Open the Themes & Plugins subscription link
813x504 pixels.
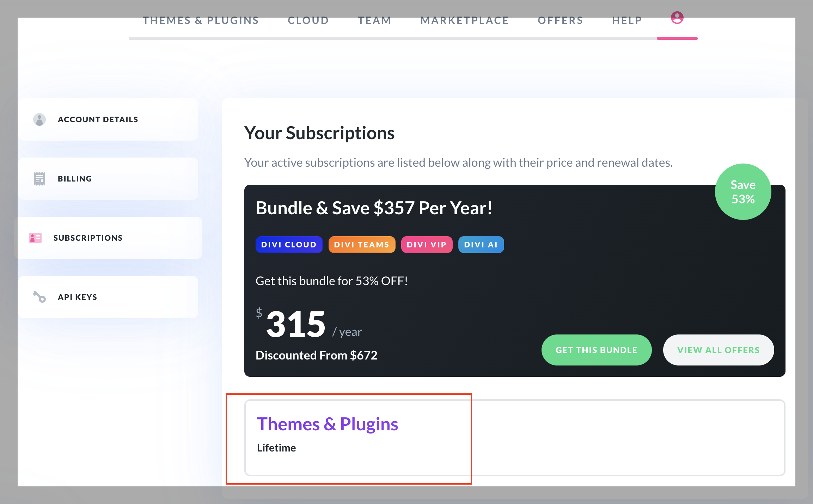coord(328,424)
